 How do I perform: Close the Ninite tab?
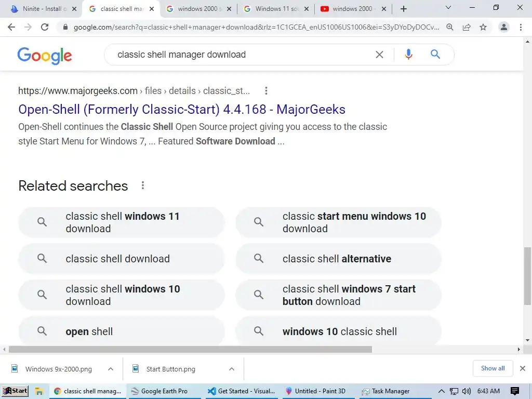pyautogui.click(x=74, y=9)
